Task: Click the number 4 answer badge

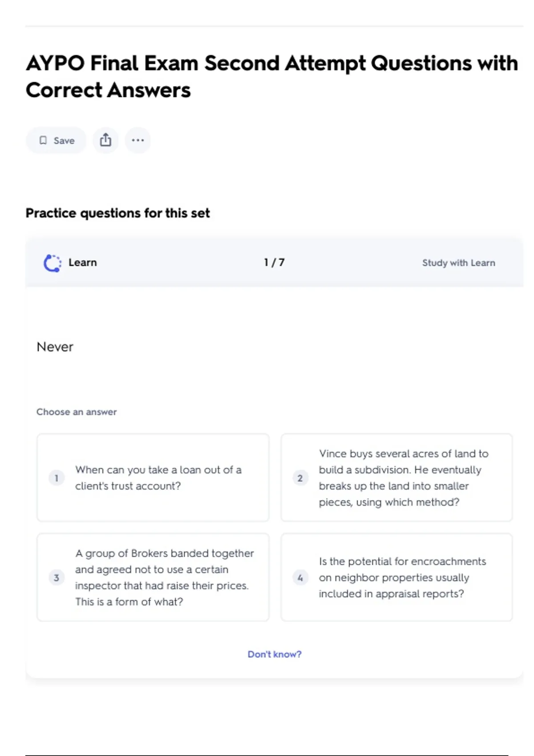Action: coord(300,578)
